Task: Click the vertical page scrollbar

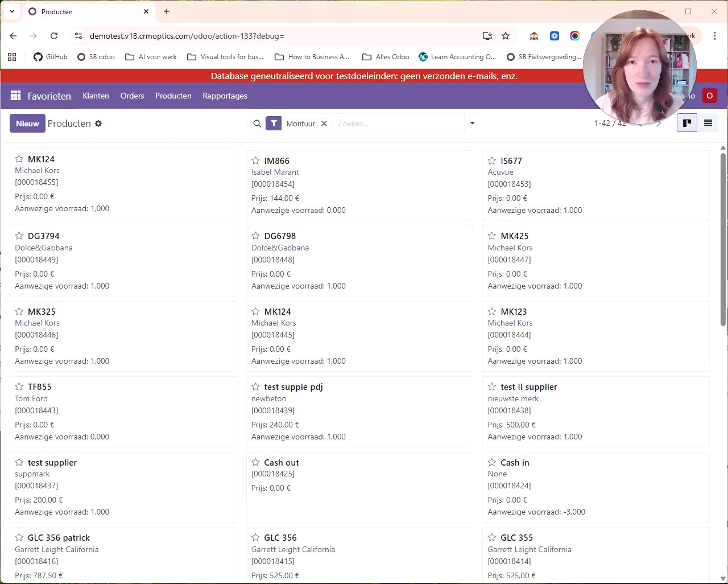Action: (723, 239)
